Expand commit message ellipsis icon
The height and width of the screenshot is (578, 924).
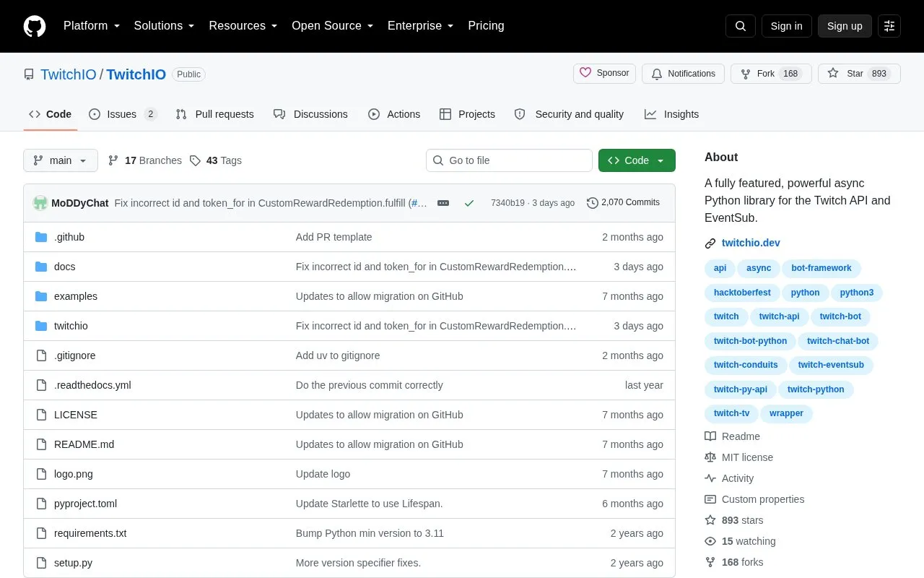pyautogui.click(x=443, y=203)
